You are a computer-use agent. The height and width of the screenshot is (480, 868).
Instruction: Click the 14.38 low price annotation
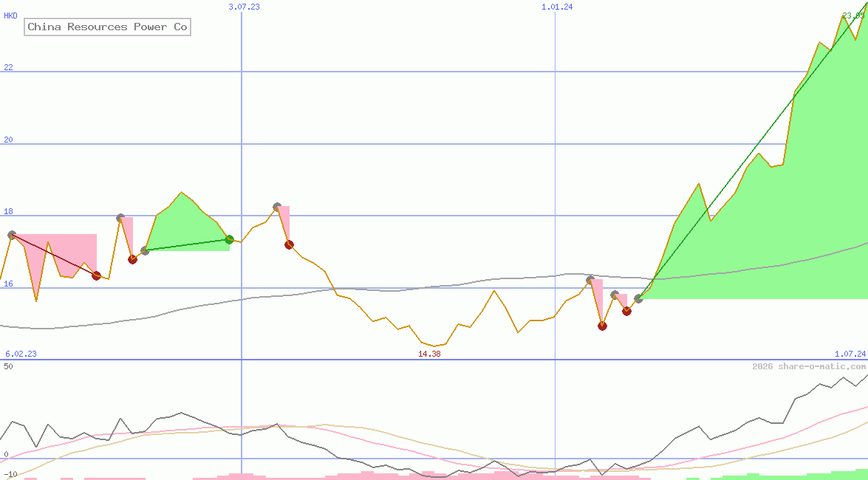(x=428, y=354)
